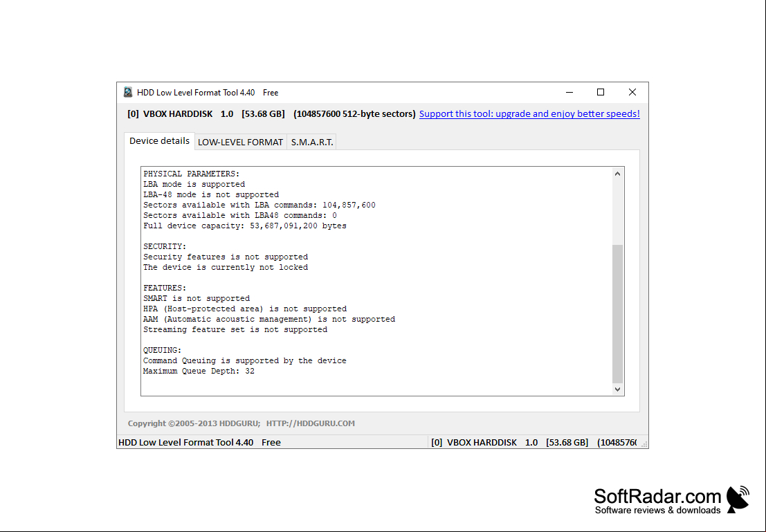Click the vertical scrollbar thumb in details pane
This screenshot has width=766, height=532.
pos(617,313)
